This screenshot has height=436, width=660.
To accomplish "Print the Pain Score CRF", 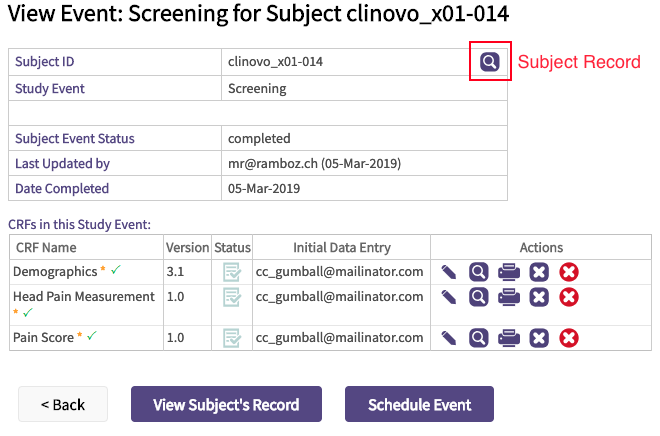I will click(x=509, y=338).
